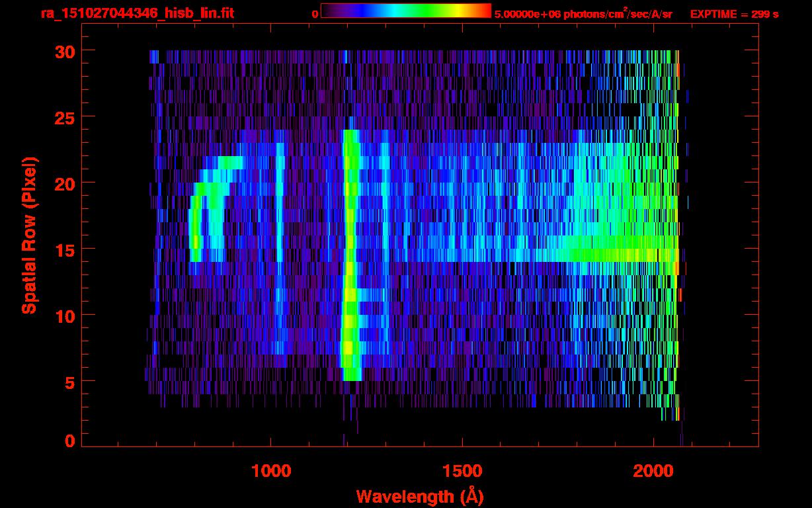Click the Spatial Row (Pixel) axis title
The height and width of the screenshot is (508, 812).
[x=29, y=235]
